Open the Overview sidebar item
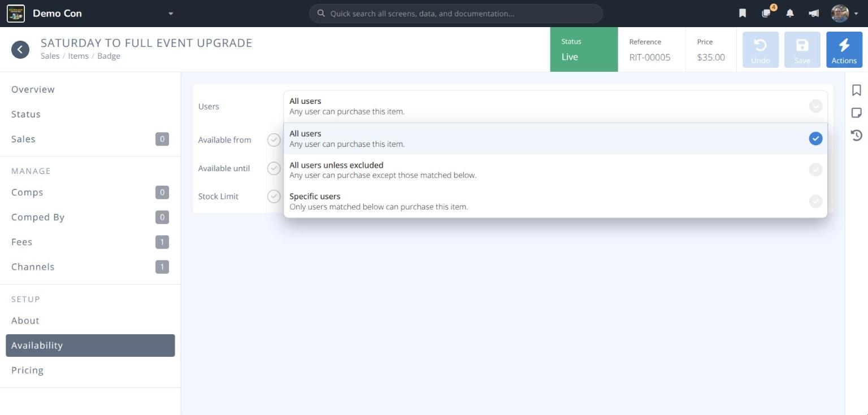 click(90, 89)
